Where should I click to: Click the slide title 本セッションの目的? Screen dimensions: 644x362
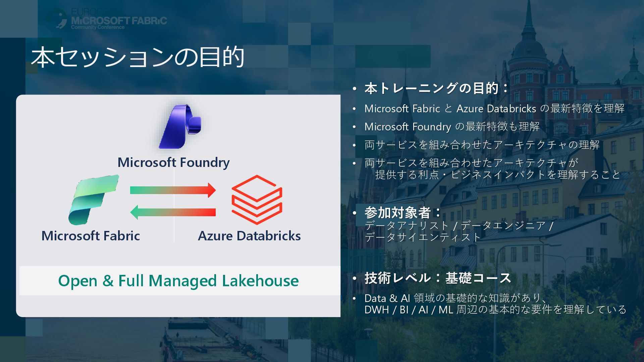click(x=138, y=57)
